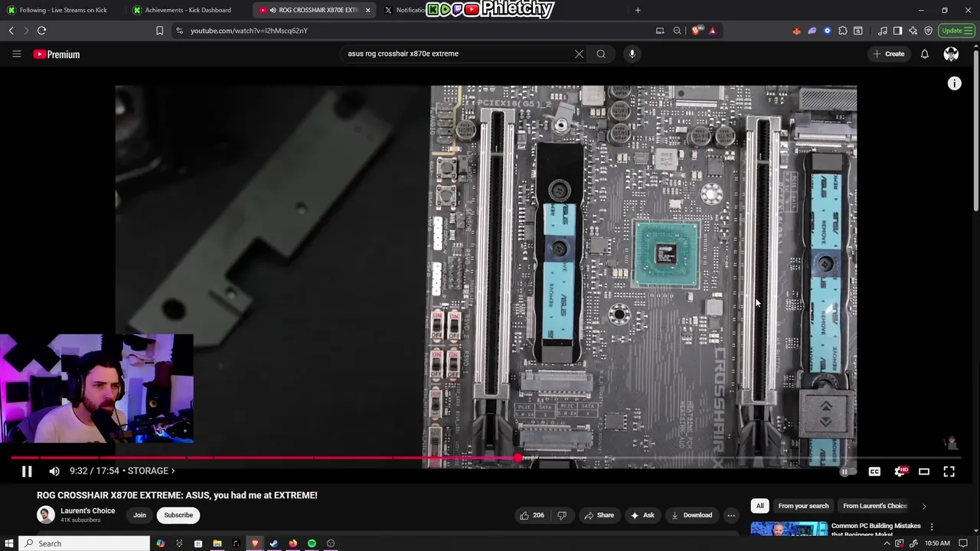This screenshot has width=980, height=551.
Task: Pause the video with the pause button
Action: pyautogui.click(x=27, y=471)
